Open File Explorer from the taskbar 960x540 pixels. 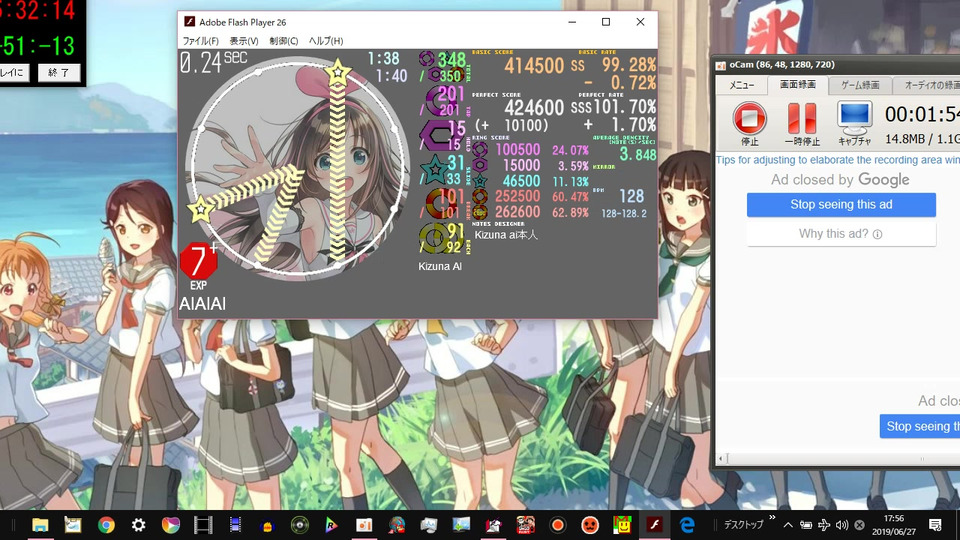[x=40, y=525]
